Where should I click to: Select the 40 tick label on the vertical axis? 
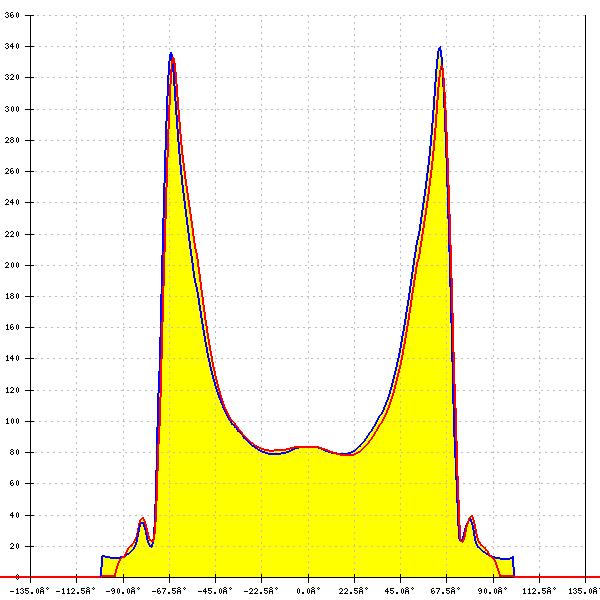pos(15,515)
